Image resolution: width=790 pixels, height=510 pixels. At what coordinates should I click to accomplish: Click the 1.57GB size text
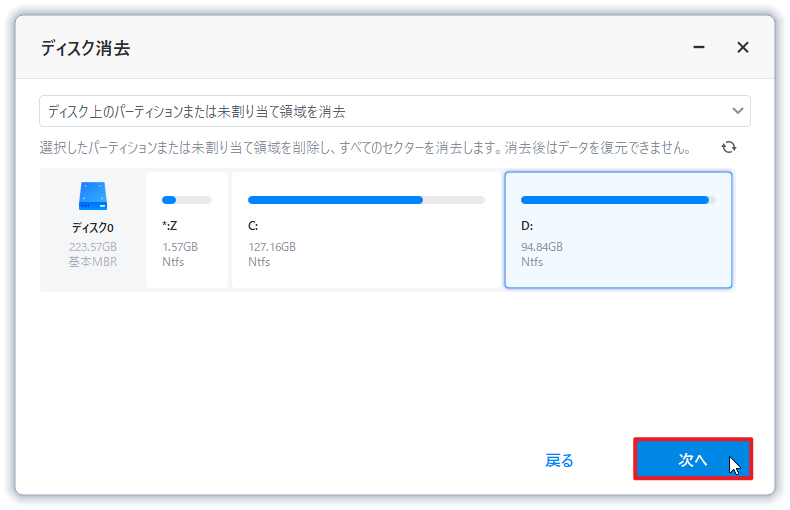click(x=180, y=247)
